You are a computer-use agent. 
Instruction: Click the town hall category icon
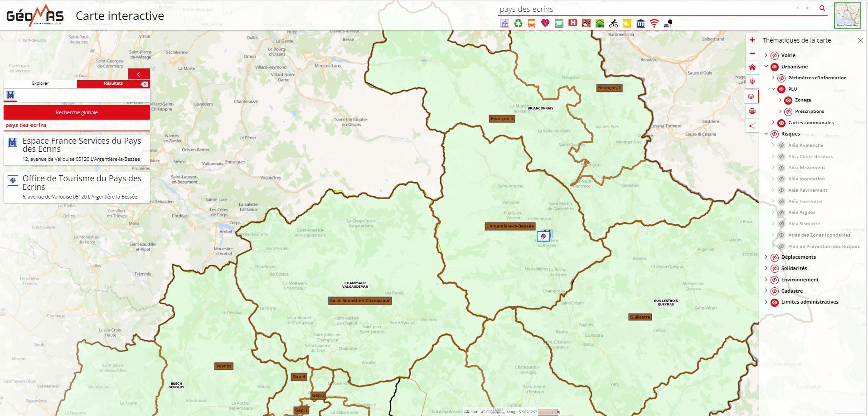[504, 23]
